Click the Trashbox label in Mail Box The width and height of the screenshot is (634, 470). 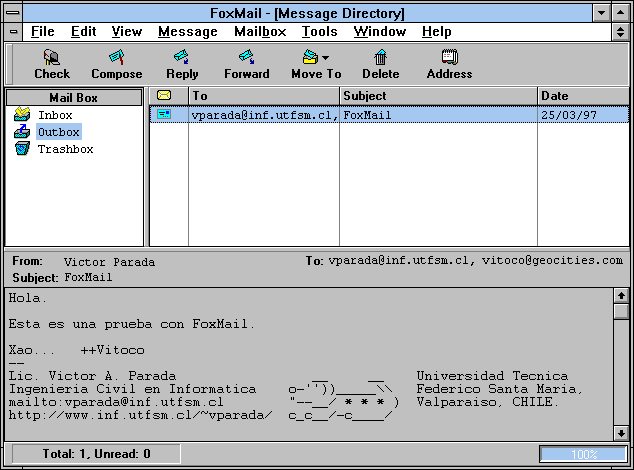tap(66, 149)
